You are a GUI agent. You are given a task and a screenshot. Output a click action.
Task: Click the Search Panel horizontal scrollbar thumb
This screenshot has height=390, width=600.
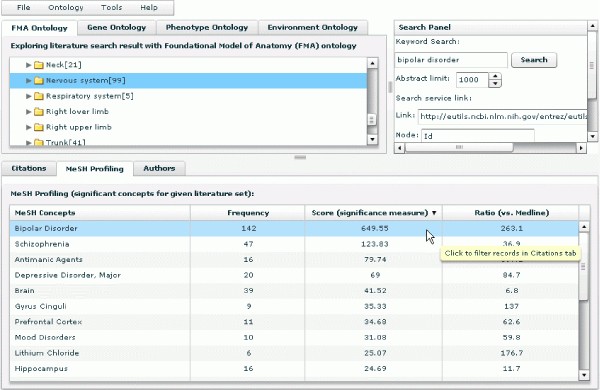tap(459, 147)
